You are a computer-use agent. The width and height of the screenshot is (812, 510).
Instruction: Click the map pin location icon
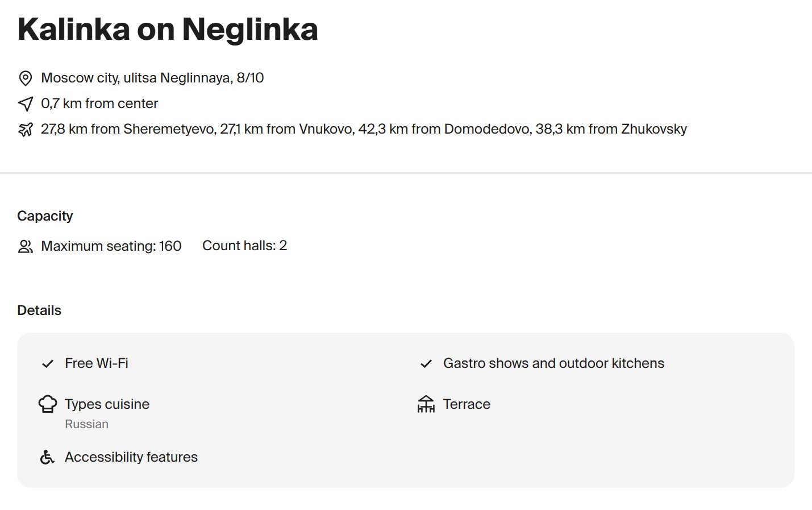click(26, 78)
